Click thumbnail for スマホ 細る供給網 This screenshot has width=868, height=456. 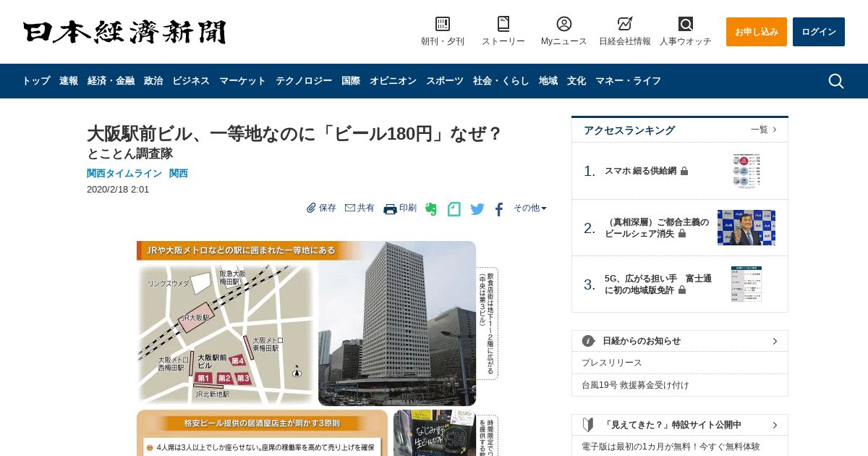(x=746, y=171)
